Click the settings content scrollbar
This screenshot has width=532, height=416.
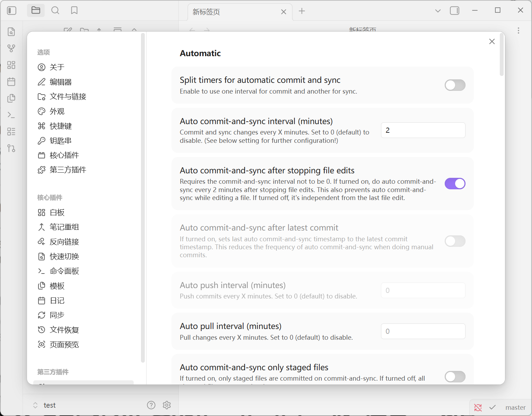[x=502, y=54]
